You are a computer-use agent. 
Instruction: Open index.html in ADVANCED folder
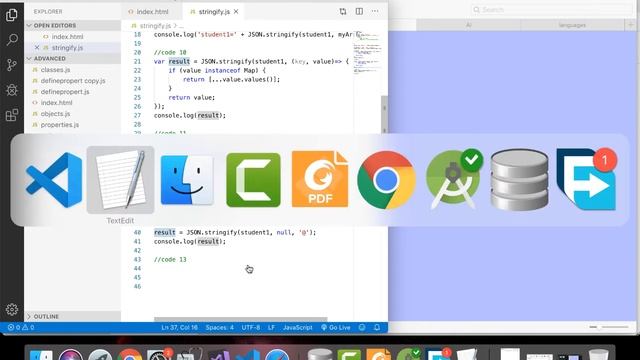[x=56, y=103]
